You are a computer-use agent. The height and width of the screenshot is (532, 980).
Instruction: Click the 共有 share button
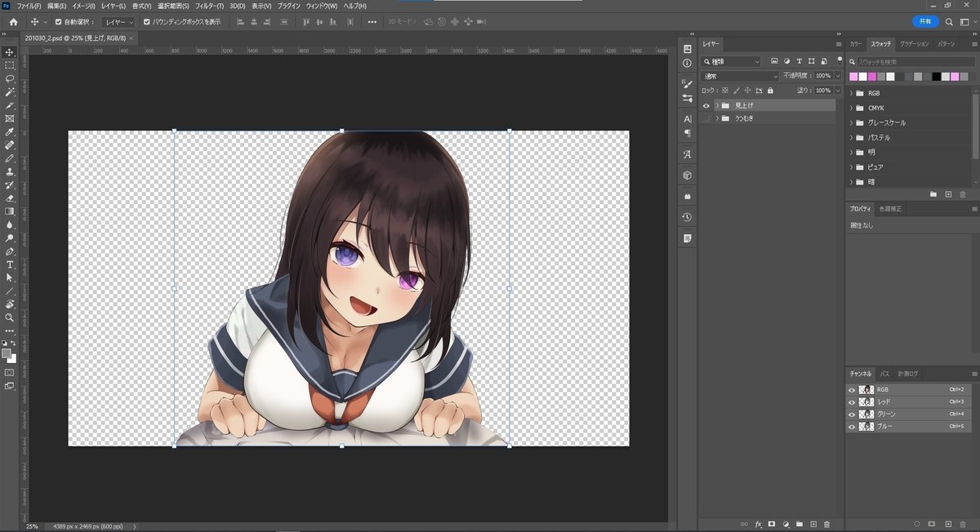(925, 21)
